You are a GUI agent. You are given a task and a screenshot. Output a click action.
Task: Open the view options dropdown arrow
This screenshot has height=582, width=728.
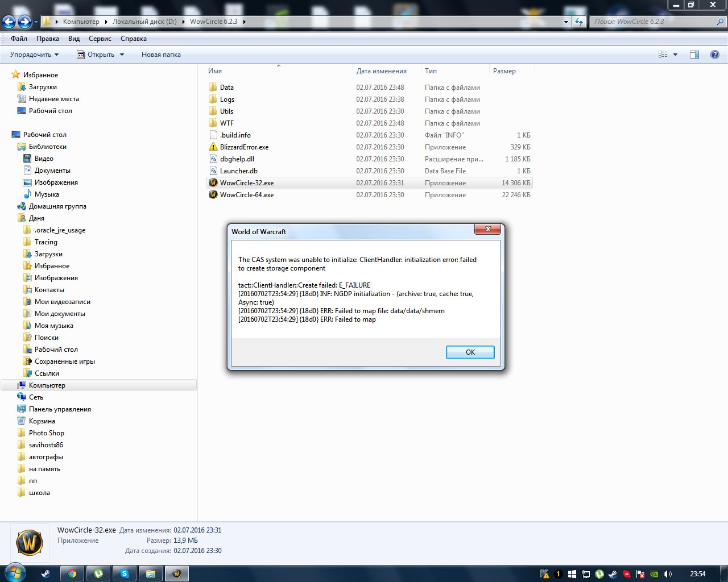675,55
